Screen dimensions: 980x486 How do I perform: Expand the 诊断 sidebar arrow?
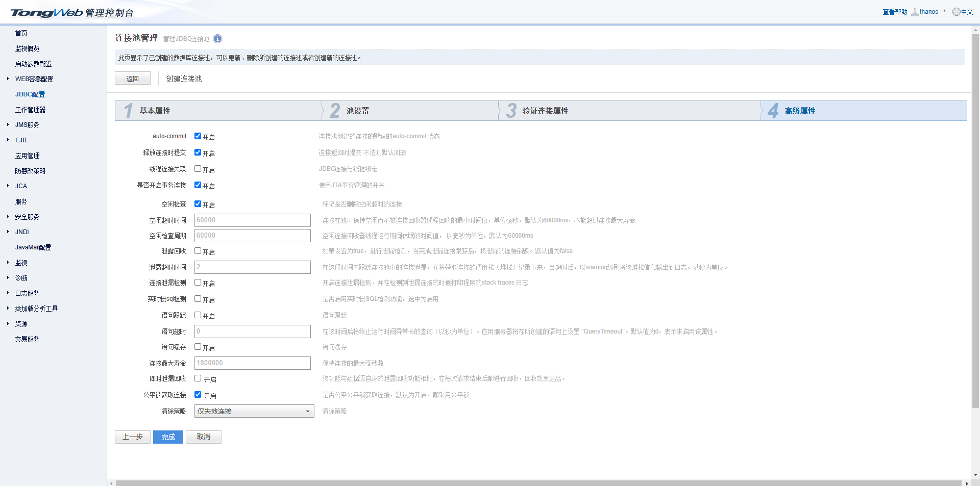8,278
